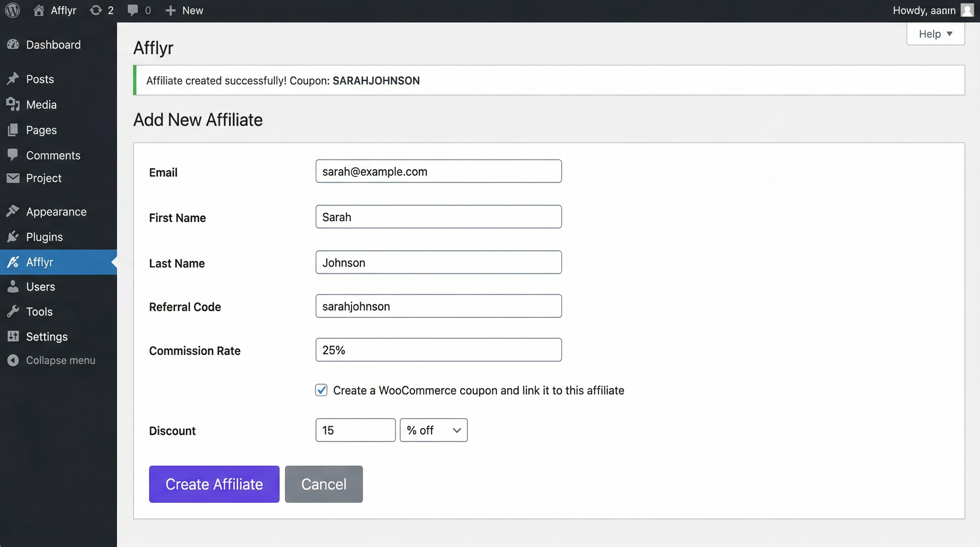
Task: Click the New content link
Action: [x=193, y=10]
